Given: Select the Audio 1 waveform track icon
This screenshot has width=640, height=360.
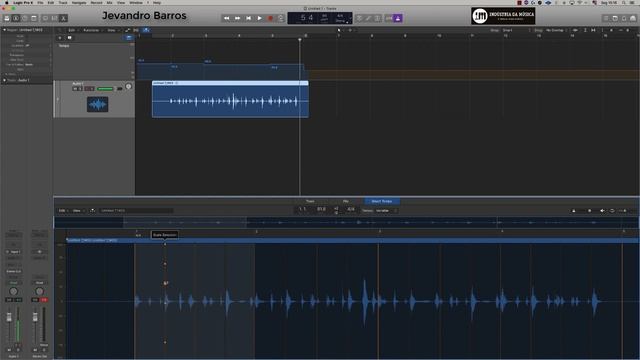Looking at the screenshot, I should (98, 104).
